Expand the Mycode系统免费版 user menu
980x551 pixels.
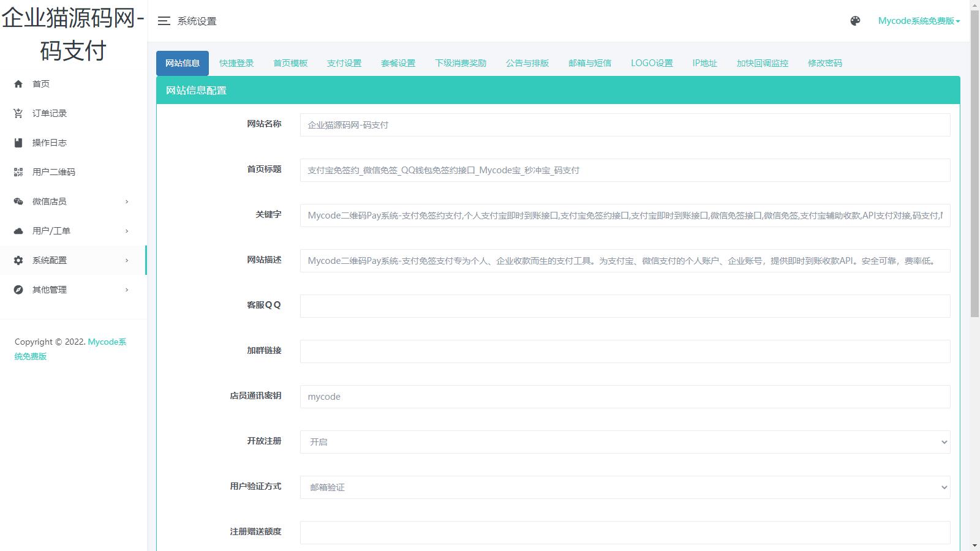tap(918, 21)
